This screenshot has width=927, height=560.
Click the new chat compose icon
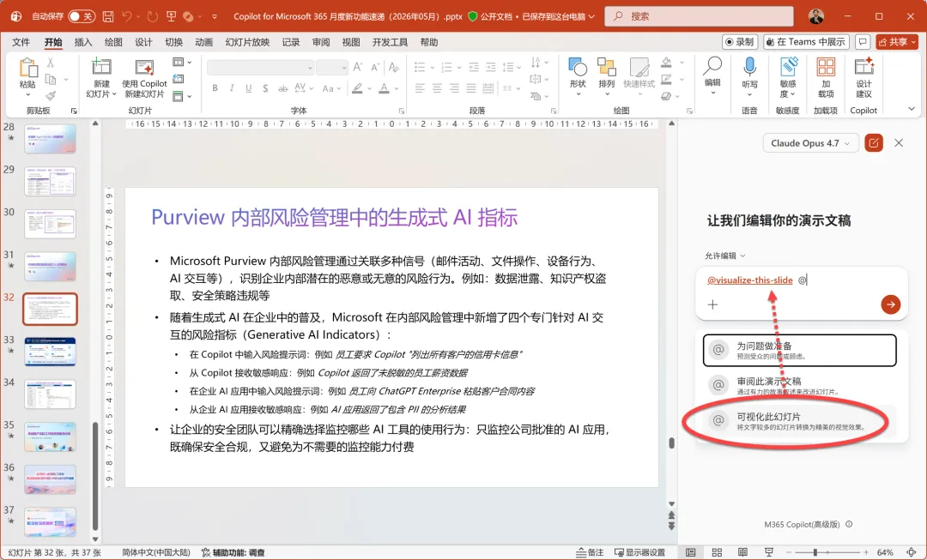click(x=873, y=143)
